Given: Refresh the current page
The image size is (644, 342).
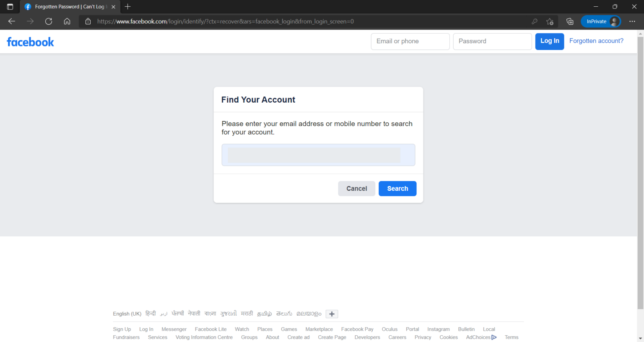Looking at the screenshot, I should pyautogui.click(x=48, y=21).
